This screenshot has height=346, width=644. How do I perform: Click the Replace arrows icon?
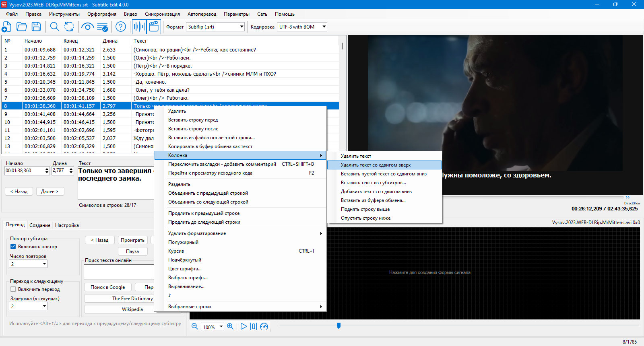(69, 27)
